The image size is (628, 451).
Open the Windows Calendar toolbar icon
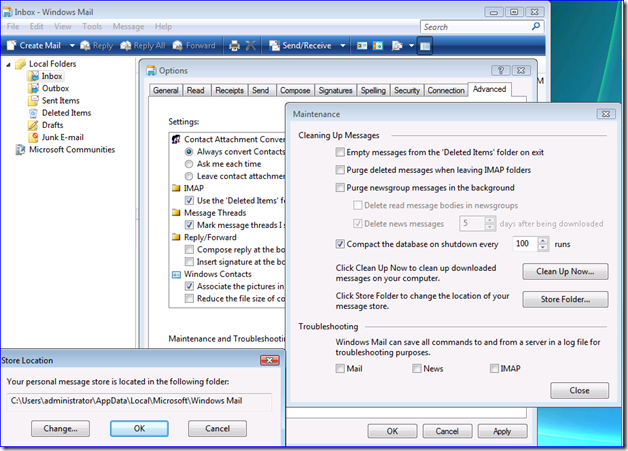coord(378,46)
